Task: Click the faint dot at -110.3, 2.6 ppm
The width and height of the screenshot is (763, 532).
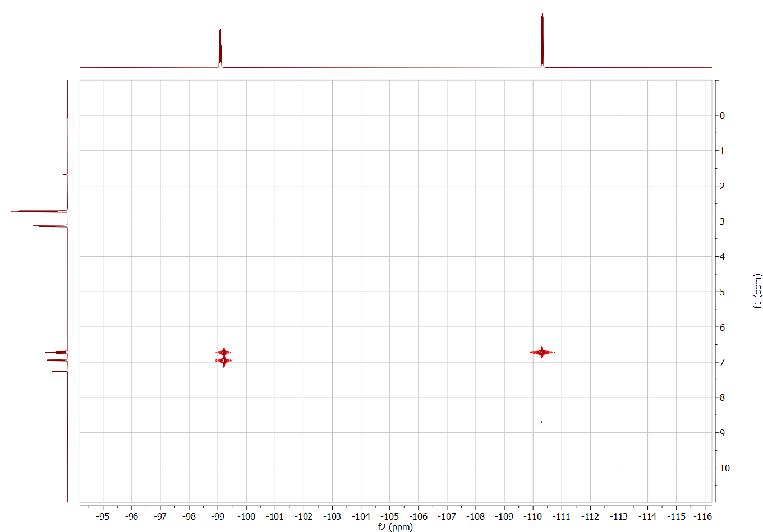Action: click(x=542, y=207)
